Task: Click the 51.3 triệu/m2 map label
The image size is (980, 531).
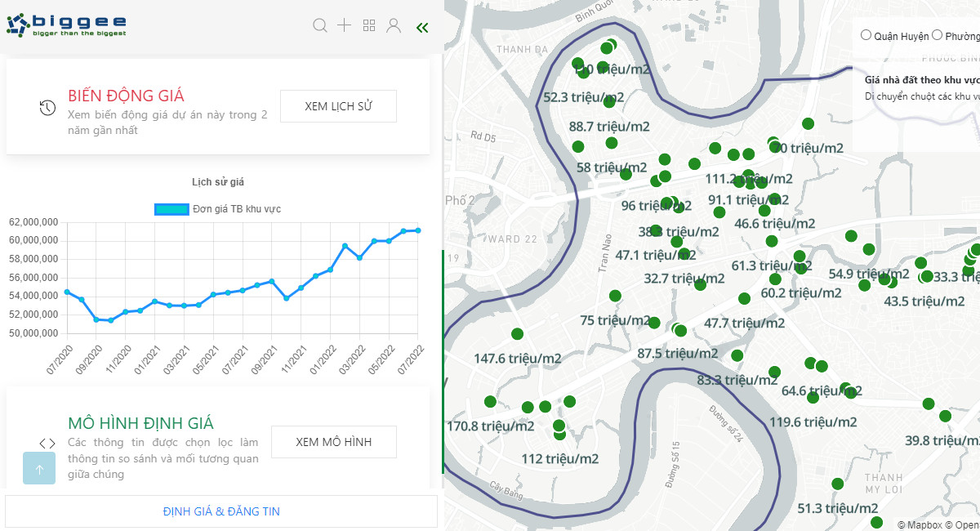Action: [x=838, y=508]
